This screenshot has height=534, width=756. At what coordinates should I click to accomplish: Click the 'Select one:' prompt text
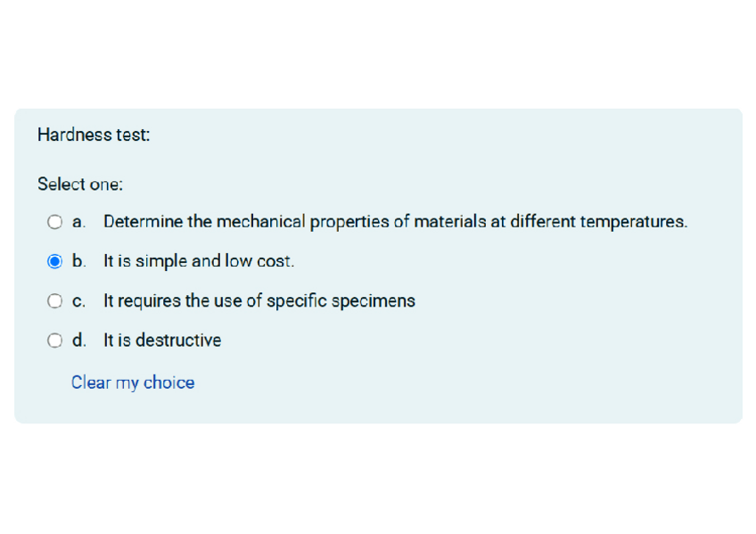[x=80, y=185]
